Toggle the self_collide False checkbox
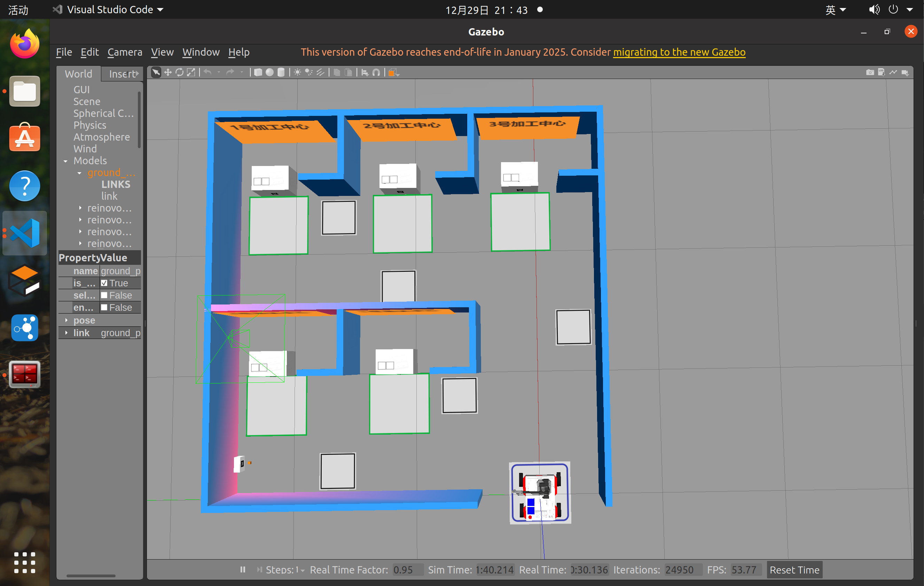Screen dimensions: 924x586 click(104, 295)
